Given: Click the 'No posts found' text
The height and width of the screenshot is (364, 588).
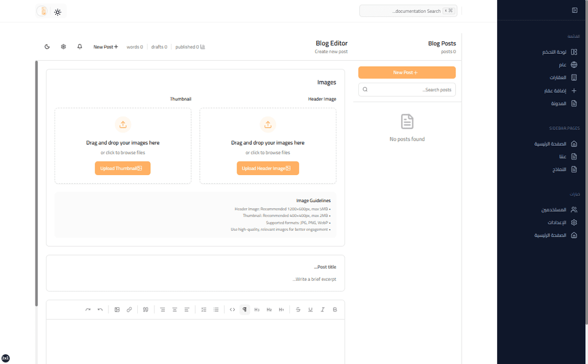Looking at the screenshot, I should pyautogui.click(x=407, y=139).
